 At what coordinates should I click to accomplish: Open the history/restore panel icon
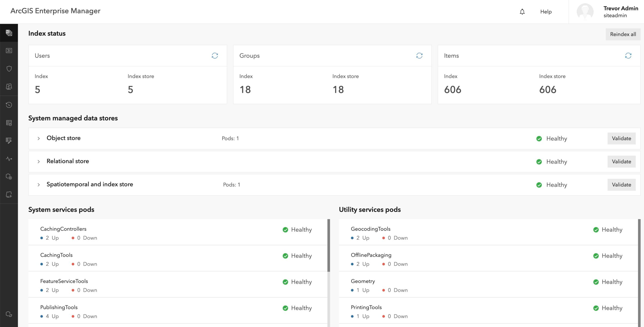coord(9,105)
